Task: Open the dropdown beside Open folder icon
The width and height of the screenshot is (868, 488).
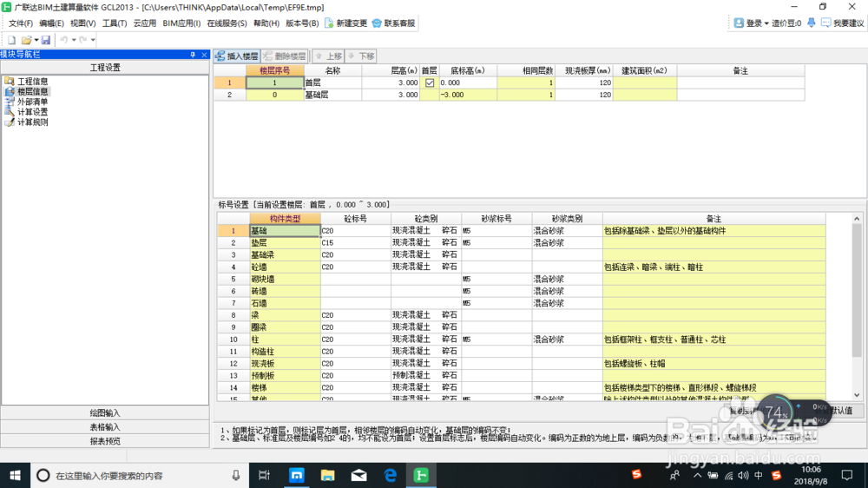Action: click(x=36, y=40)
